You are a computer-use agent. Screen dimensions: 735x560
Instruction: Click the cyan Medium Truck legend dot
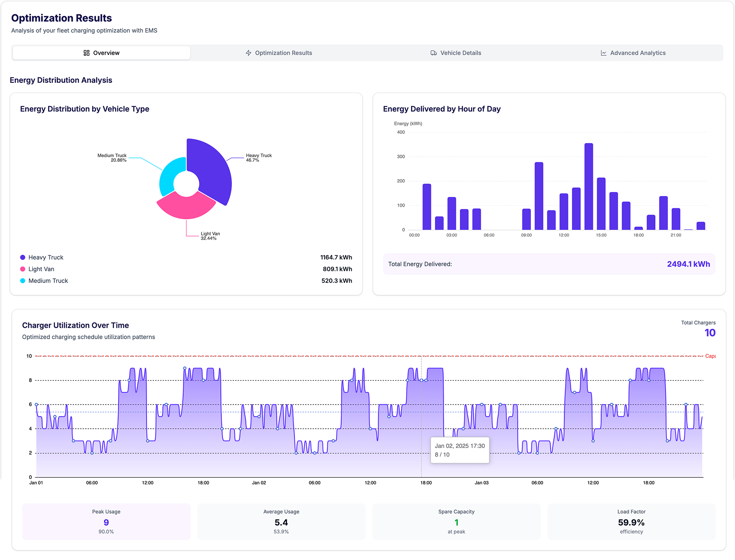(x=23, y=281)
